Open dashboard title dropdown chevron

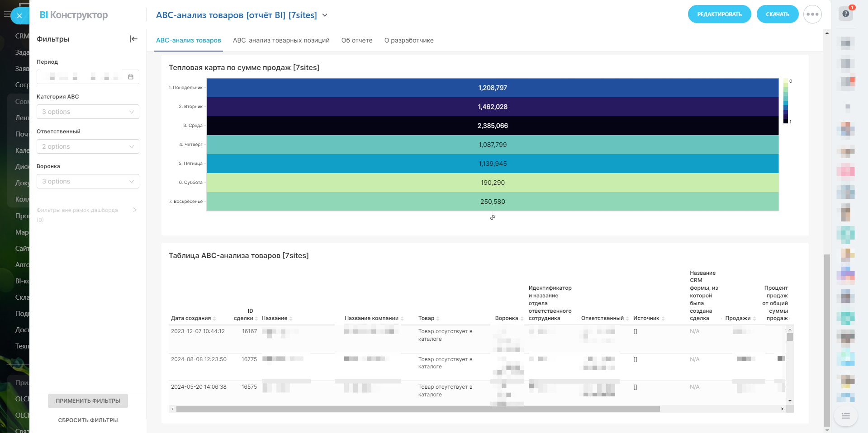click(x=325, y=15)
